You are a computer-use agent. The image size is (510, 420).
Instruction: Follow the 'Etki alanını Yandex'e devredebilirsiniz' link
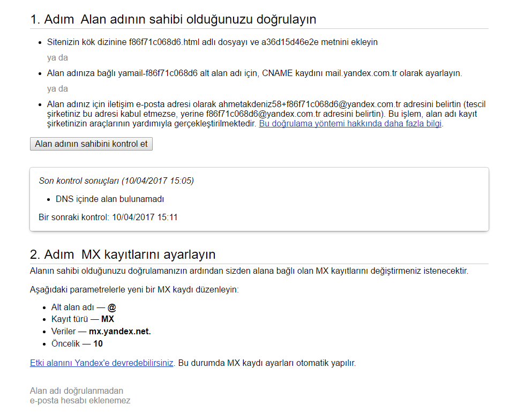pyautogui.click(x=101, y=363)
